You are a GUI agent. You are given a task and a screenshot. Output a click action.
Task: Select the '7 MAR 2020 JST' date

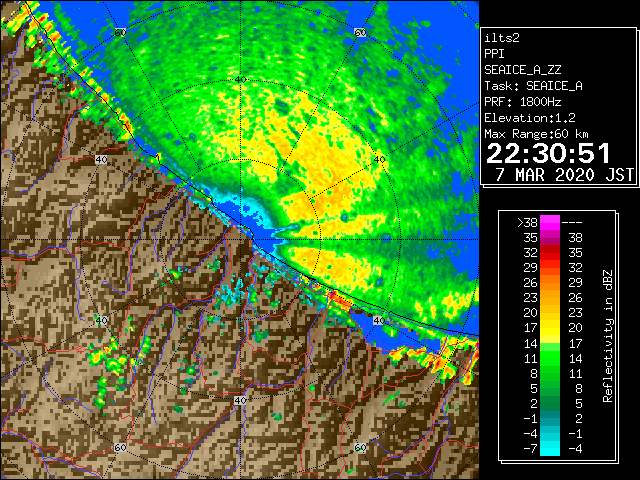click(x=564, y=175)
